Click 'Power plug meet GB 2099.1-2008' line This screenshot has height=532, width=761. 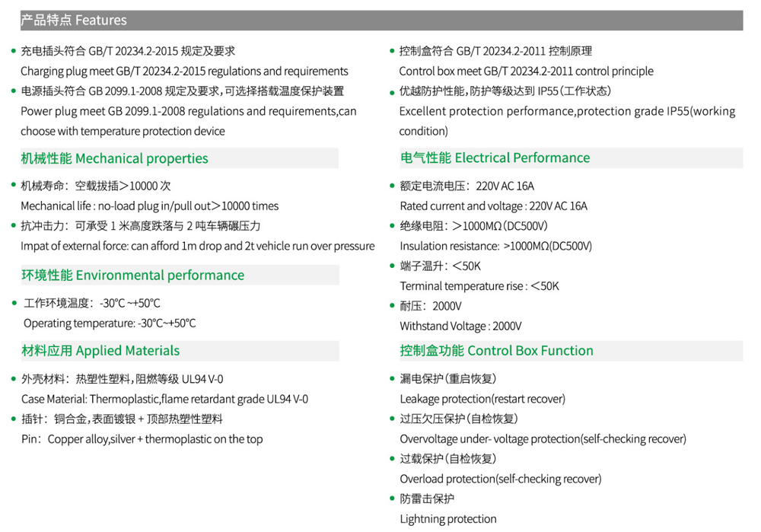click(189, 112)
